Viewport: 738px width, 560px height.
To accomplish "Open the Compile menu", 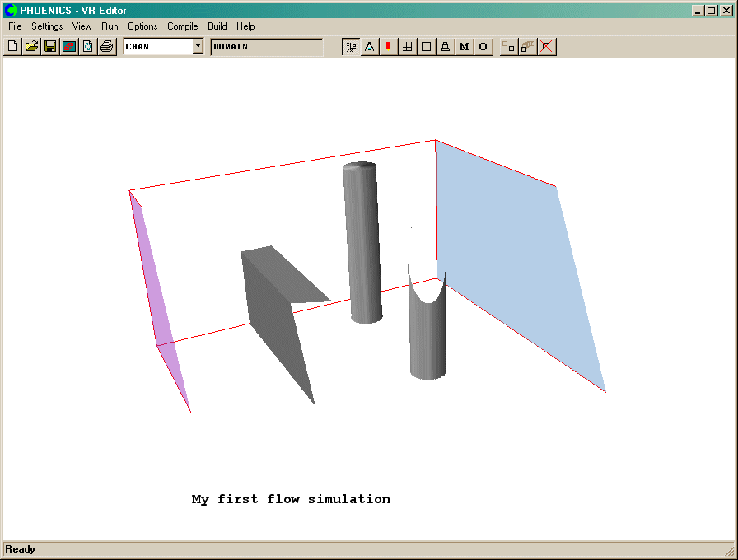I will (x=182, y=26).
